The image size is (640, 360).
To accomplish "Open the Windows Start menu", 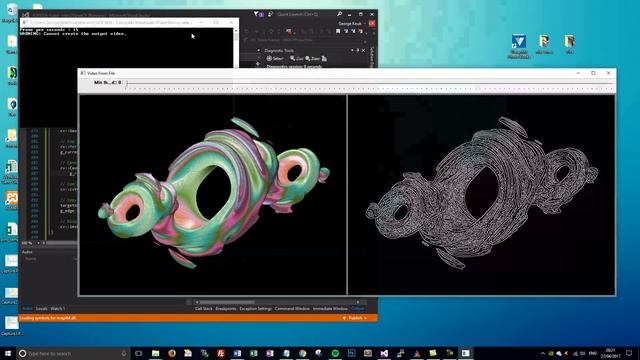I will [x=8, y=353].
